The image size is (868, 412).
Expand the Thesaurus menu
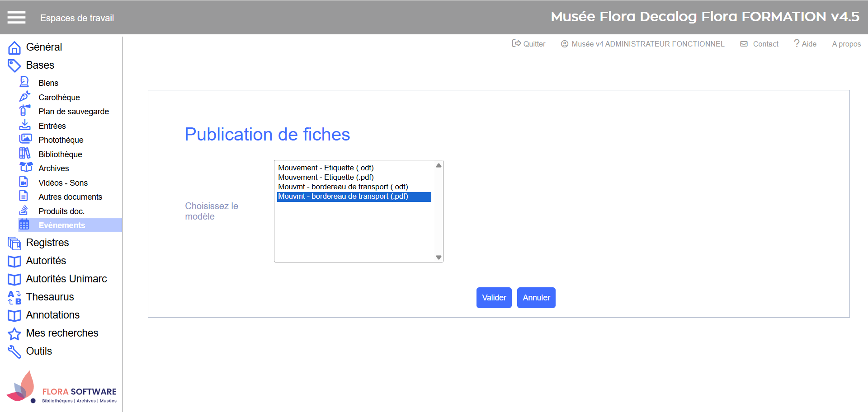click(x=50, y=297)
